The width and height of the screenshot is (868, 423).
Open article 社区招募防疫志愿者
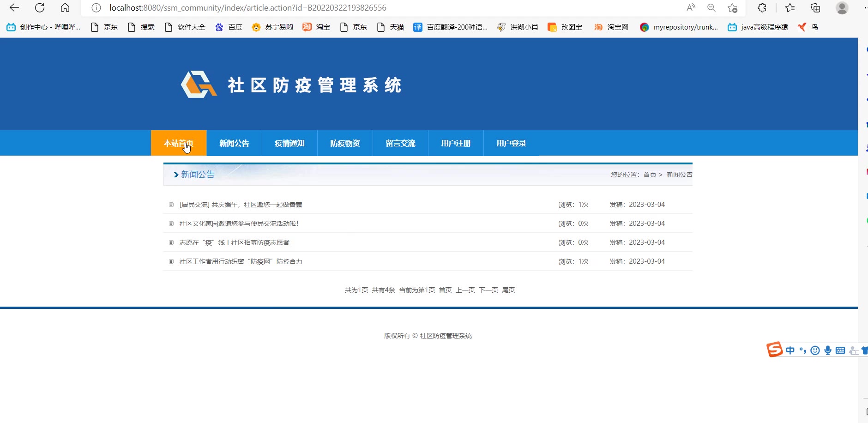(234, 242)
